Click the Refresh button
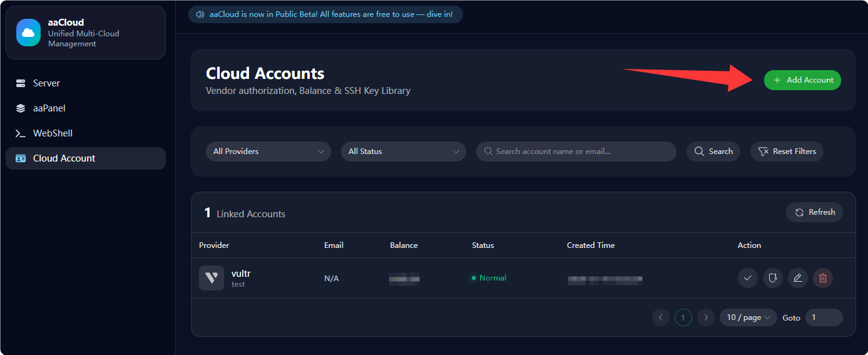Image resolution: width=868 pixels, height=355 pixels. (x=814, y=212)
